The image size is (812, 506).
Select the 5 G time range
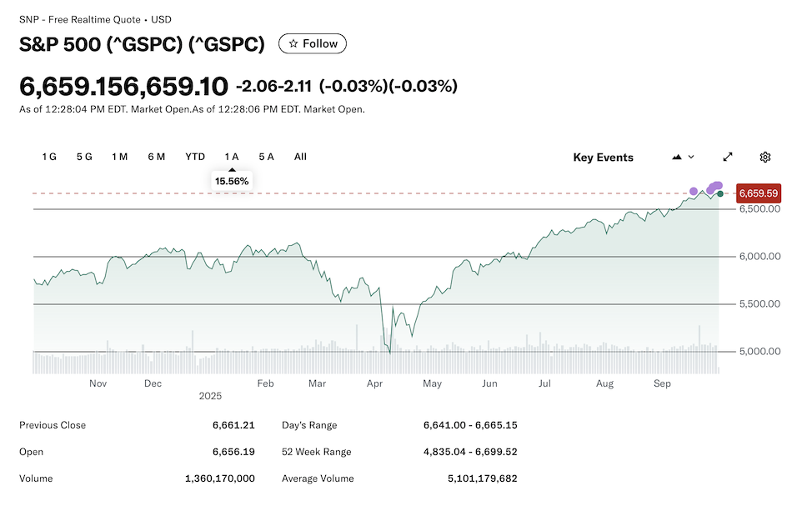[84, 157]
